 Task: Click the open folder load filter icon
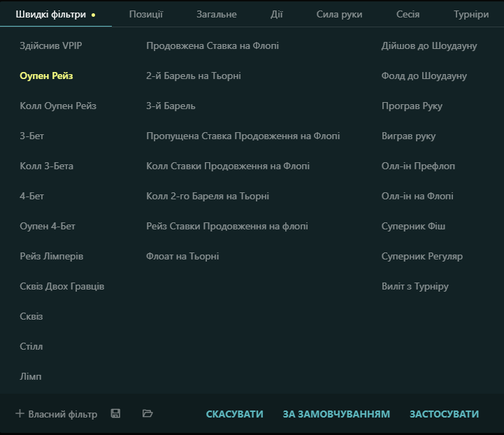(147, 413)
